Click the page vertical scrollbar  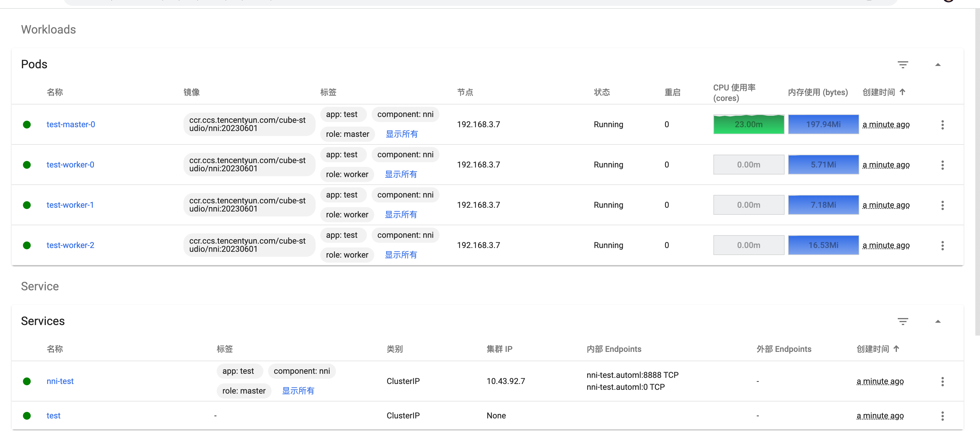(x=977, y=171)
